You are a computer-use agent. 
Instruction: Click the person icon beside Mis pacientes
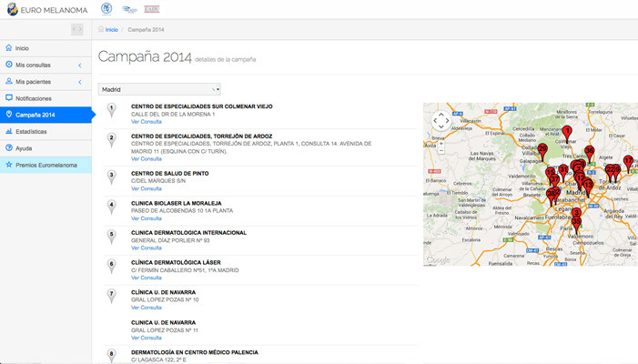click(9, 81)
